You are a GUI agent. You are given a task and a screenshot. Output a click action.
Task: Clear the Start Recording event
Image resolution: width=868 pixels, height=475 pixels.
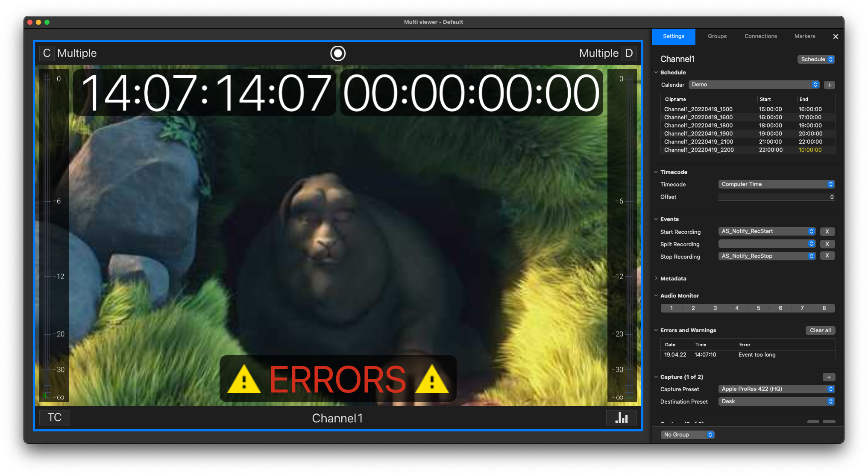coord(827,231)
